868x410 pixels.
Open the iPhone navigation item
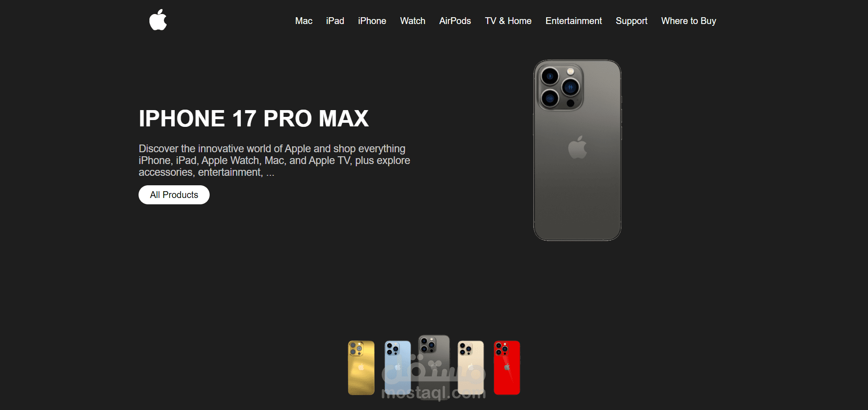(372, 21)
